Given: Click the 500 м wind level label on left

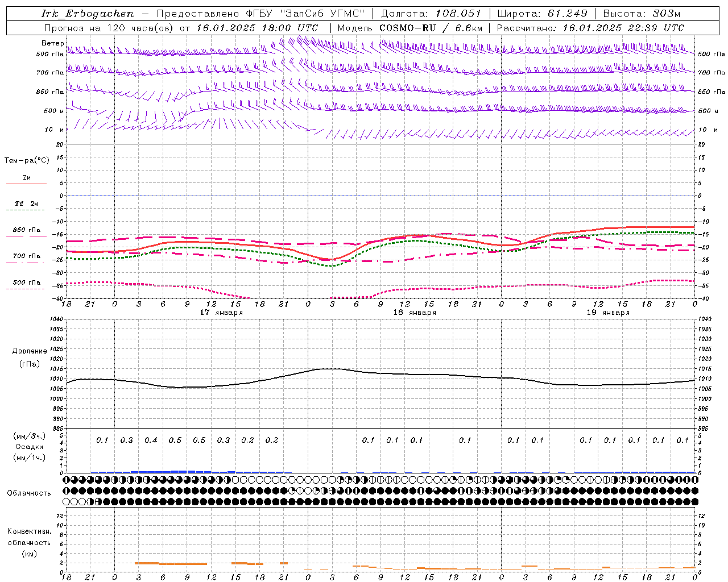Looking at the screenshot, I should click(54, 111).
